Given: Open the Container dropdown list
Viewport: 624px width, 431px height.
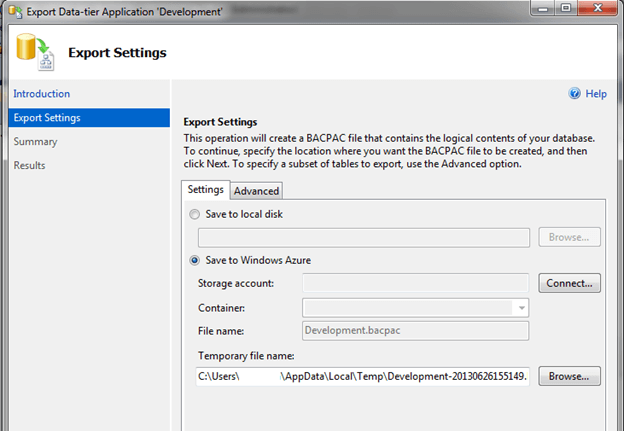Looking at the screenshot, I should (x=521, y=308).
